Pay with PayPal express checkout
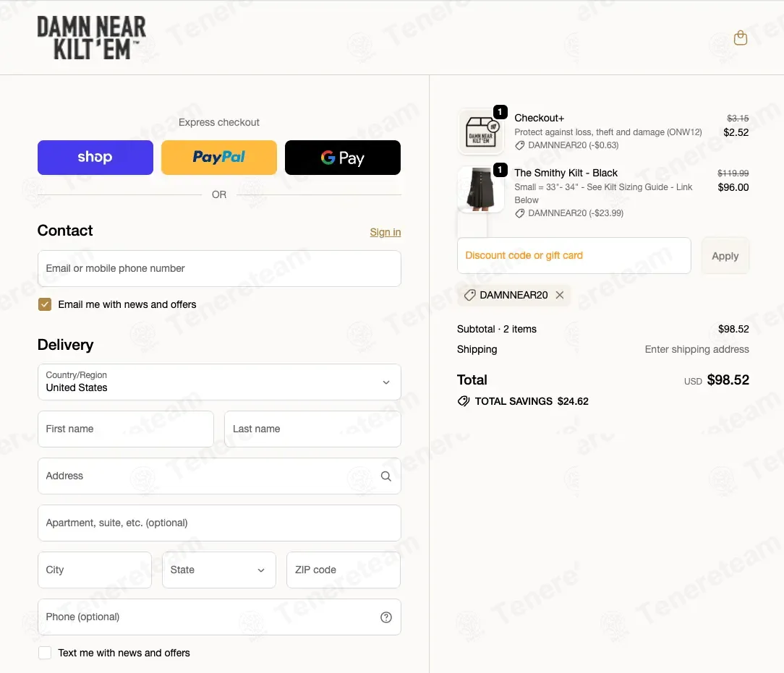The width and height of the screenshot is (784, 673). [219, 158]
